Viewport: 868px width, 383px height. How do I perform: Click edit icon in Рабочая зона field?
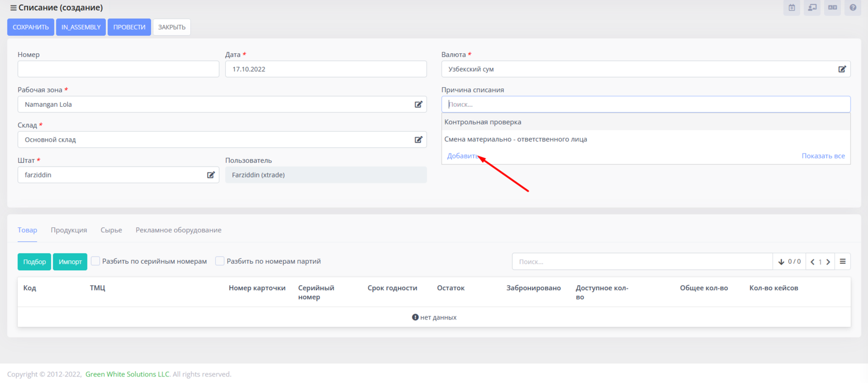coord(418,104)
